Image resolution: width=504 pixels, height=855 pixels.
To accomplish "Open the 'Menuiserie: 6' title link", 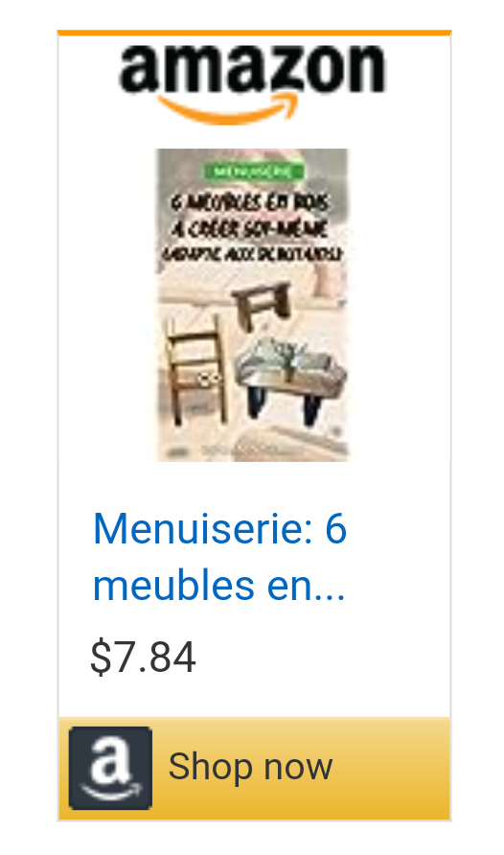I will point(219,528).
